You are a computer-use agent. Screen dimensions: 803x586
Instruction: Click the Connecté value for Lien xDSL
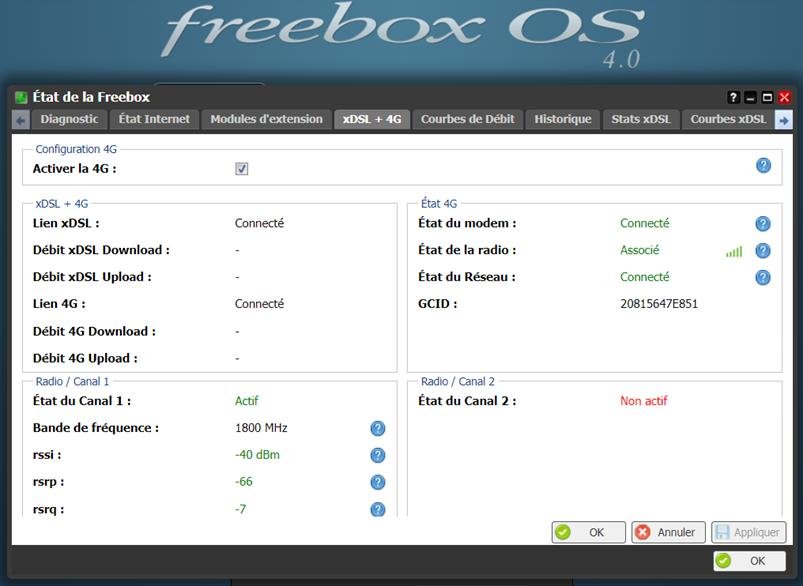click(259, 223)
